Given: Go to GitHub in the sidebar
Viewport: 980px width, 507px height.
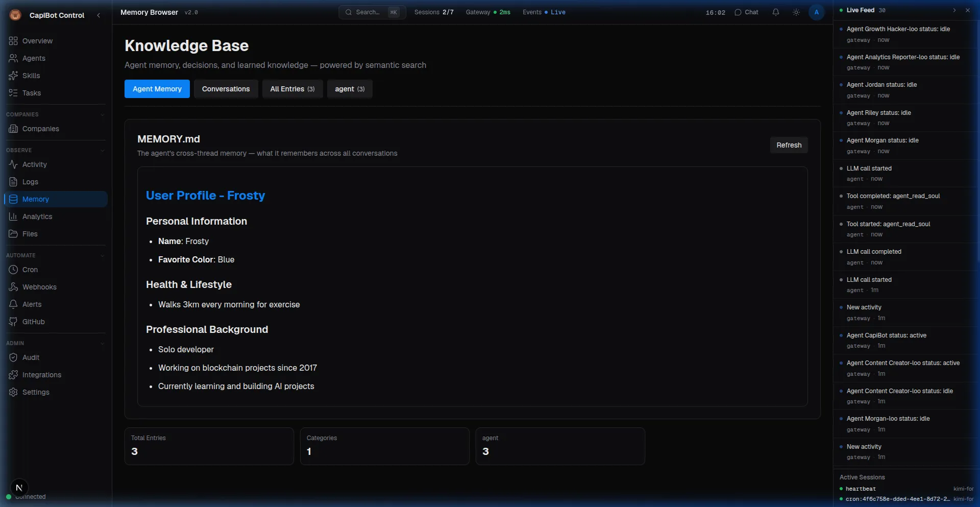Looking at the screenshot, I should pos(33,322).
